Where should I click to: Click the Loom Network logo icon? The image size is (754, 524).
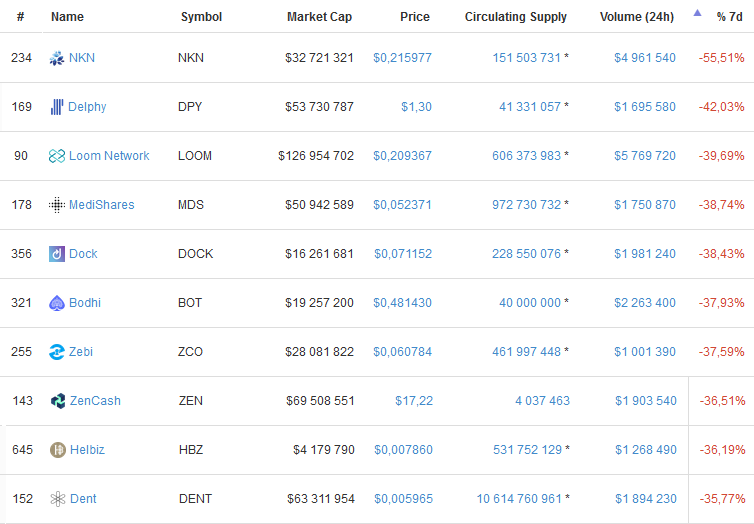pos(57,156)
